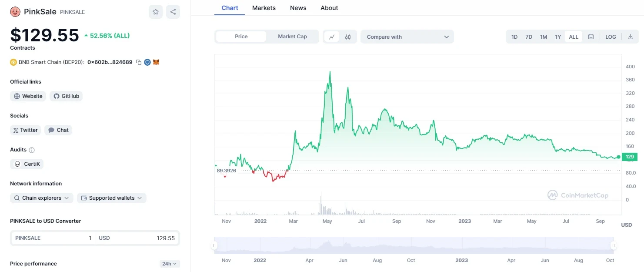This screenshot has width=644, height=272.
Task: Open the calendar date range picker
Action: 591,37
